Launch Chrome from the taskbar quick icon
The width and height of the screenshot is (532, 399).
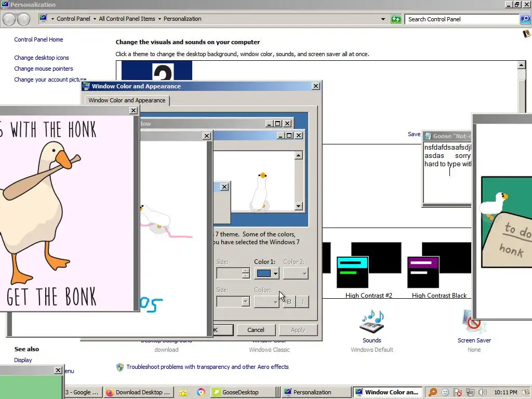tap(201, 392)
